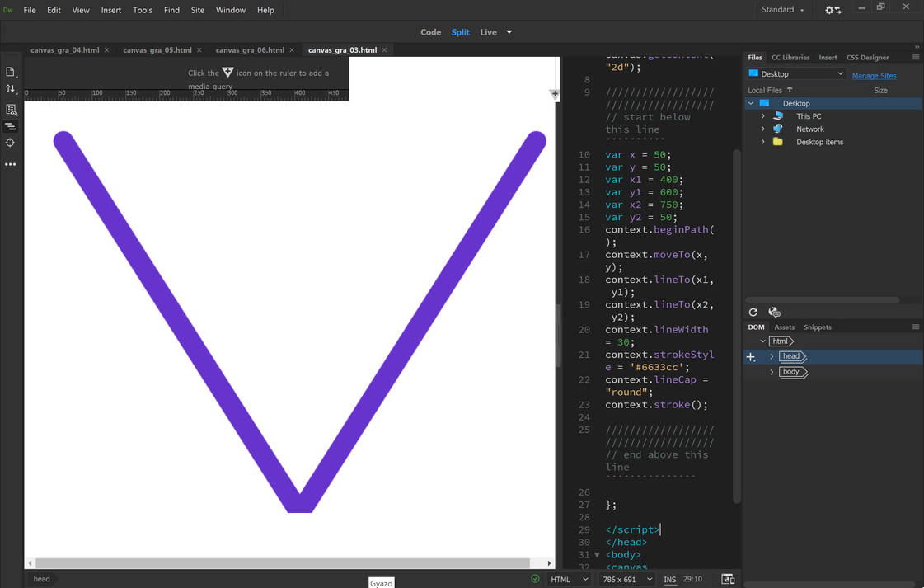Expand the Desktop items tree node
Image resolution: width=924 pixels, height=588 pixels.
[763, 142]
